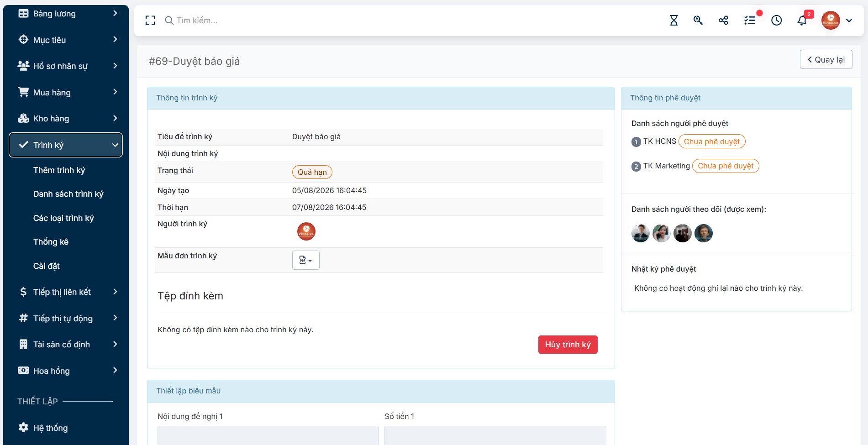
Task: Toggle fullscreen mode icon
Action: point(150,20)
